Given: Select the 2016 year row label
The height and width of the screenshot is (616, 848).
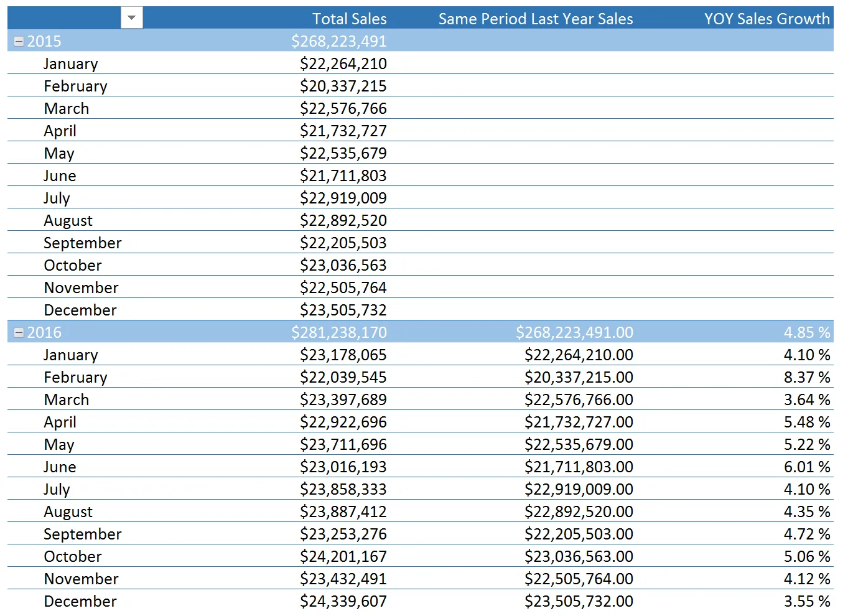Looking at the screenshot, I should (44, 333).
